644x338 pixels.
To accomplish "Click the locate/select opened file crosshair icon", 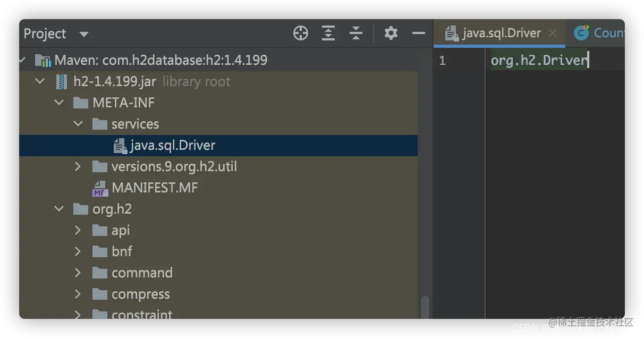I will point(301,33).
